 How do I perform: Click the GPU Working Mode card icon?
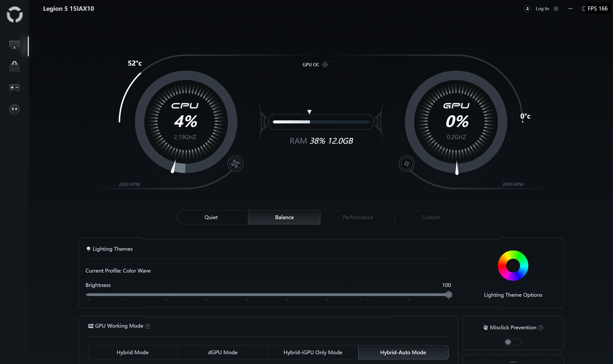pyautogui.click(x=91, y=326)
